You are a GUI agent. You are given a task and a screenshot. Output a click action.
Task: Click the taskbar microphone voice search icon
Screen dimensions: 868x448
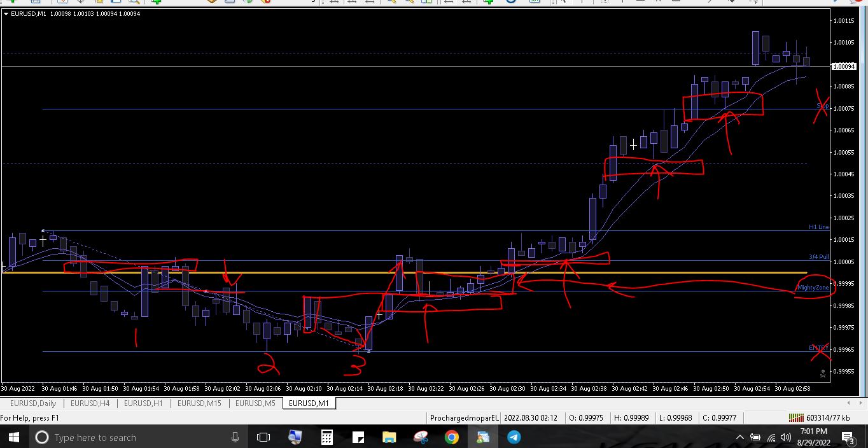(x=235, y=437)
